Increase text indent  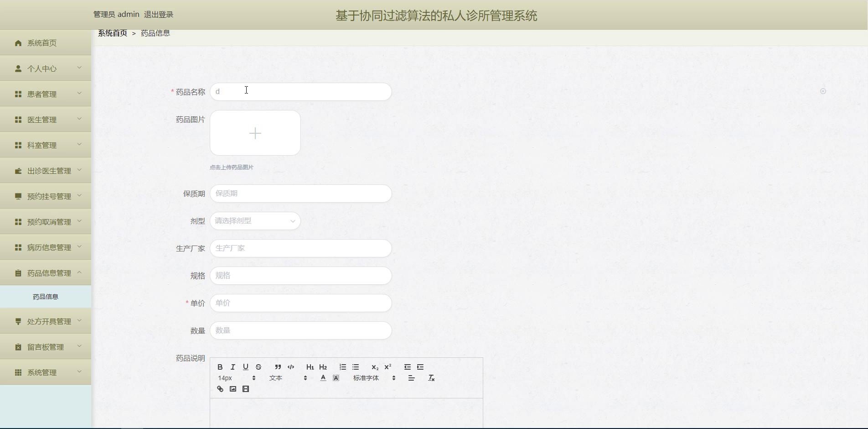pyautogui.click(x=420, y=367)
